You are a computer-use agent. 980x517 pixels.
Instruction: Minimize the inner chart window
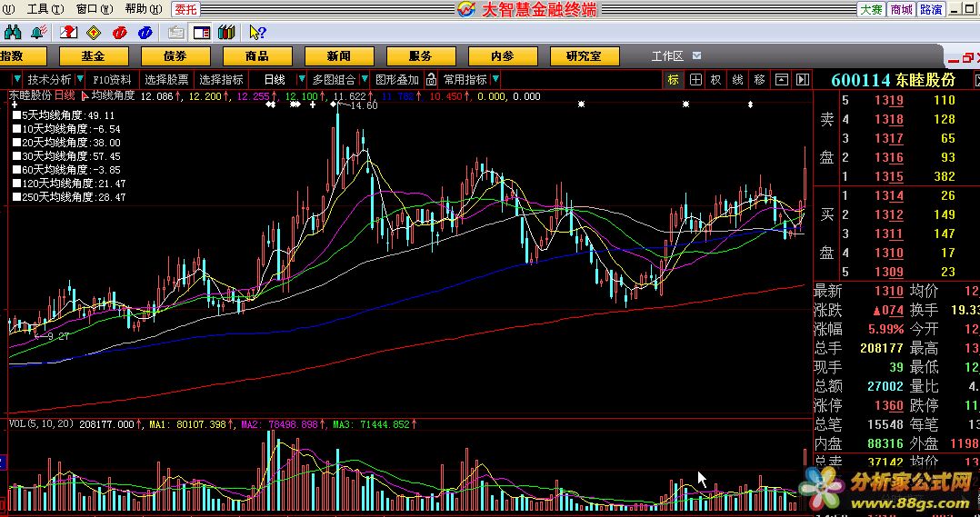(953, 59)
